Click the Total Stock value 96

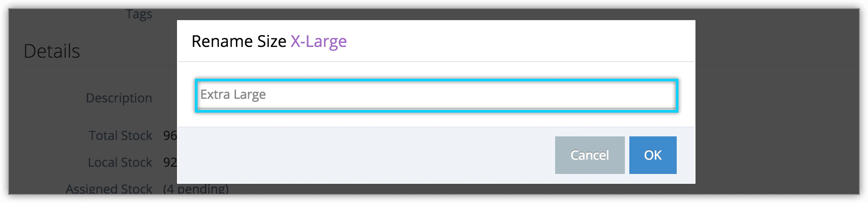pyautogui.click(x=170, y=135)
